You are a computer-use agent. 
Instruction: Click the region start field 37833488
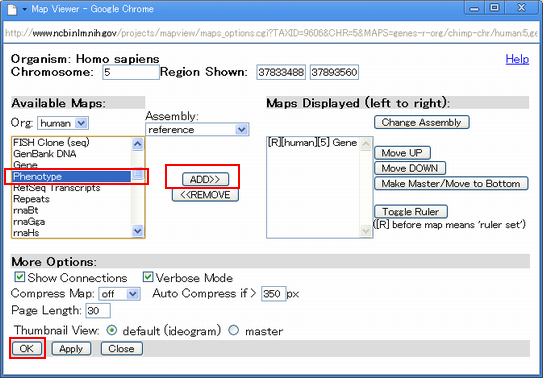pyautogui.click(x=281, y=72)
